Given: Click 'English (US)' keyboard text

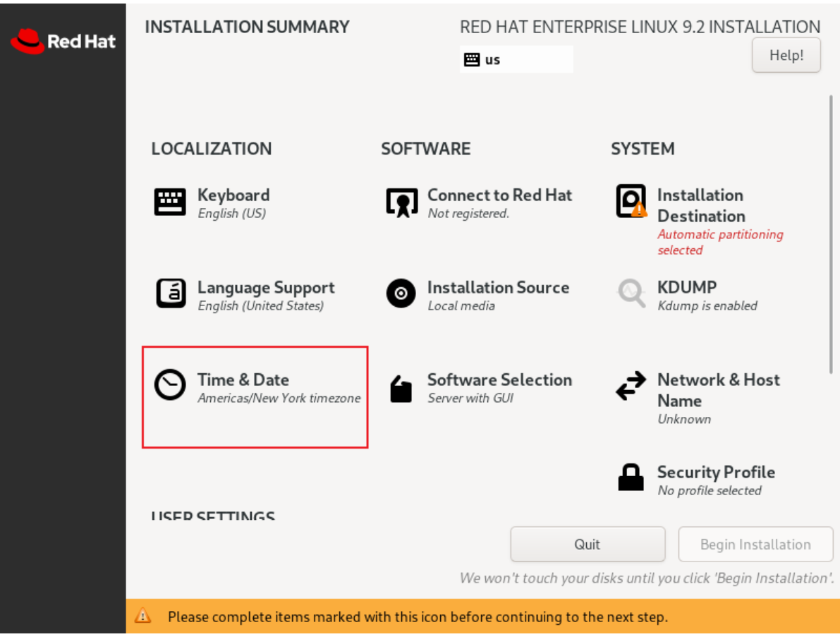Looking at the screenshot, I should tap(232, 213).
